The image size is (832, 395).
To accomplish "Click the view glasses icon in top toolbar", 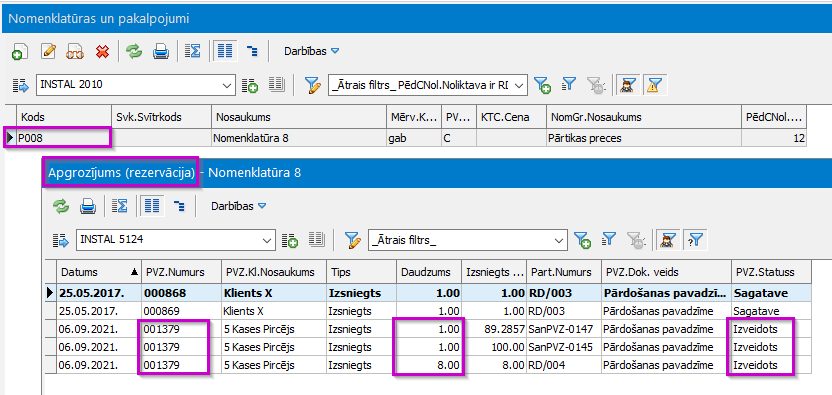I will 75,51.
